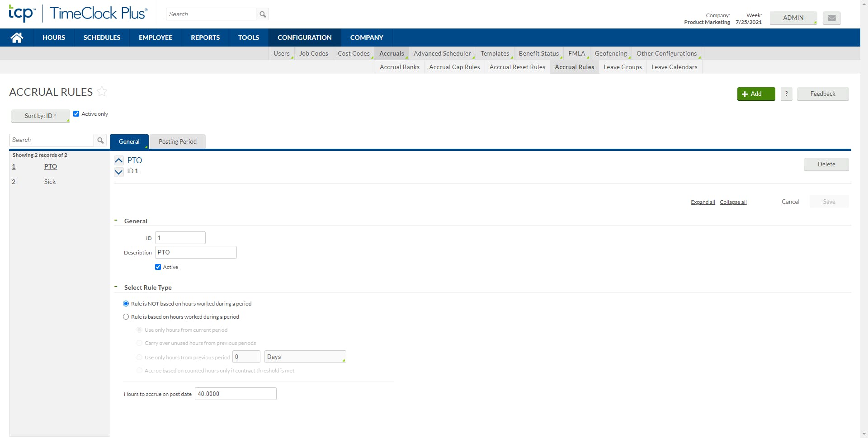Viewport: 868px width, 438px height.
Task: Click the home icon in the navigation bar
Action: 16,37
